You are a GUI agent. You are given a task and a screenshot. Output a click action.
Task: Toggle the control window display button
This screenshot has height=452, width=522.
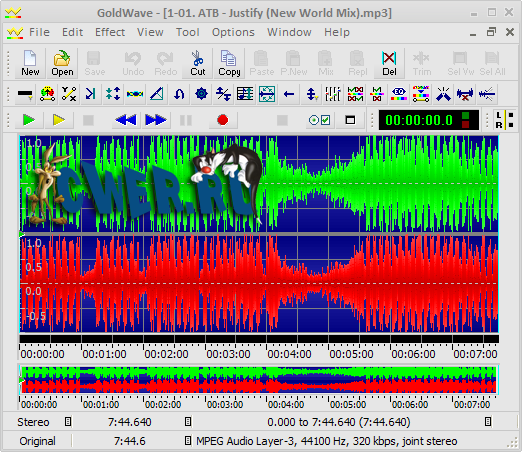[350, 120]
